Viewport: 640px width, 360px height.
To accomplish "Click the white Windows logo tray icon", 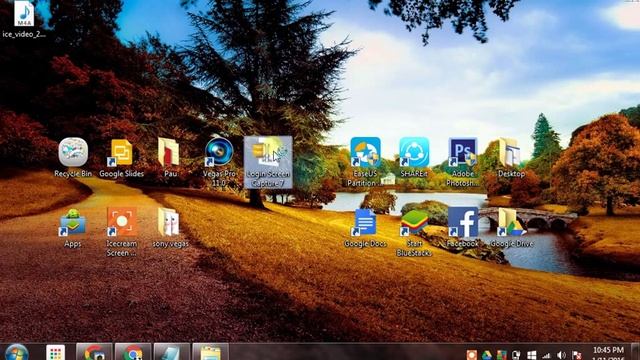I will (531, 355).
